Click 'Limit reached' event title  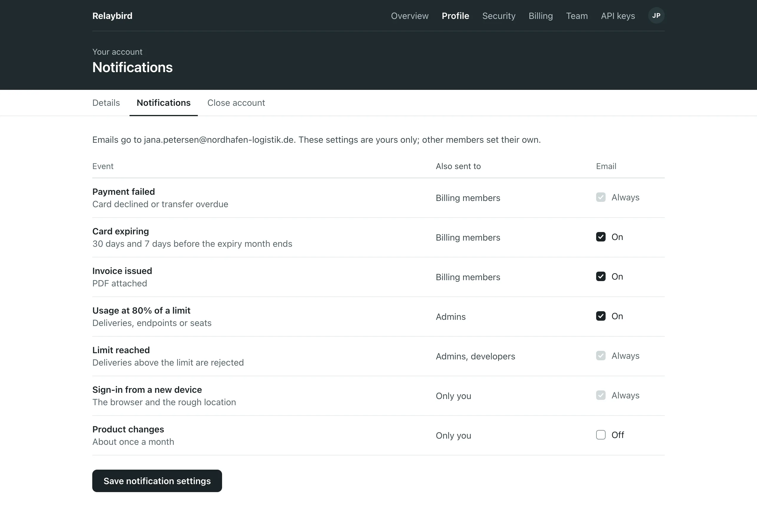[x=121, y=350]
